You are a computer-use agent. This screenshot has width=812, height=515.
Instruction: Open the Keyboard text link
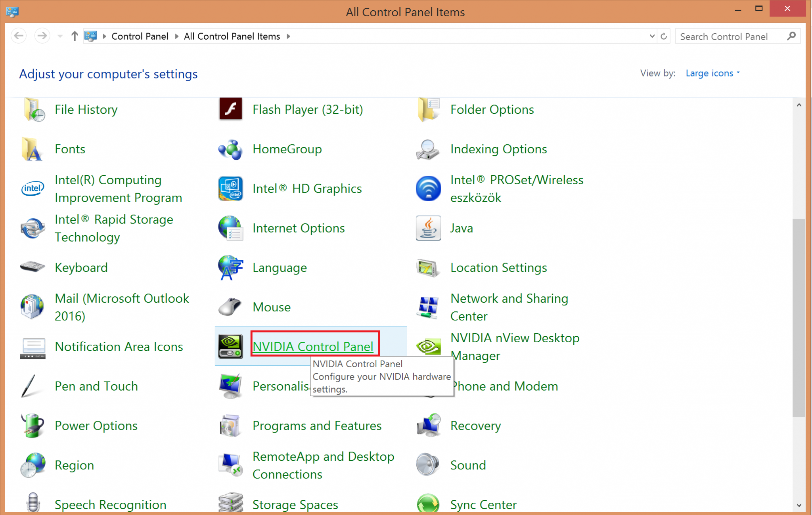[x=81, y=268]
